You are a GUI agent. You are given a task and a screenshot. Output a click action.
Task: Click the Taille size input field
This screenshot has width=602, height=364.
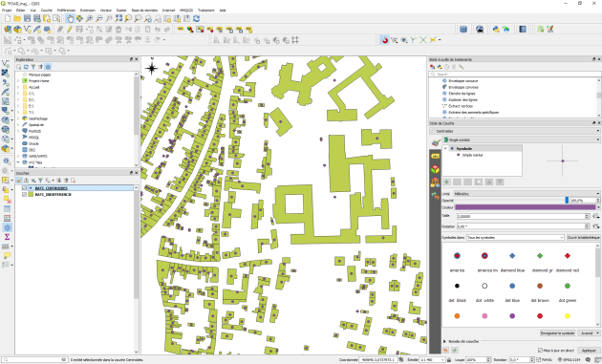click(x=522, y=216)
